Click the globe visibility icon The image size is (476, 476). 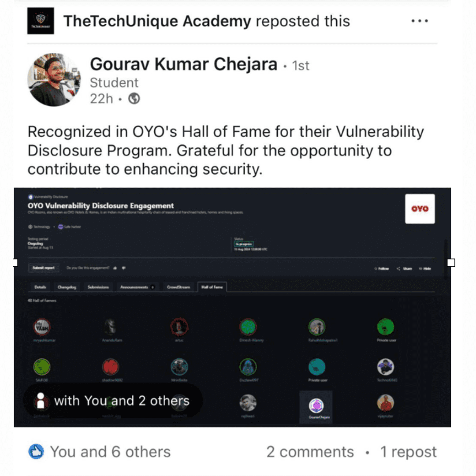[134, 98]
